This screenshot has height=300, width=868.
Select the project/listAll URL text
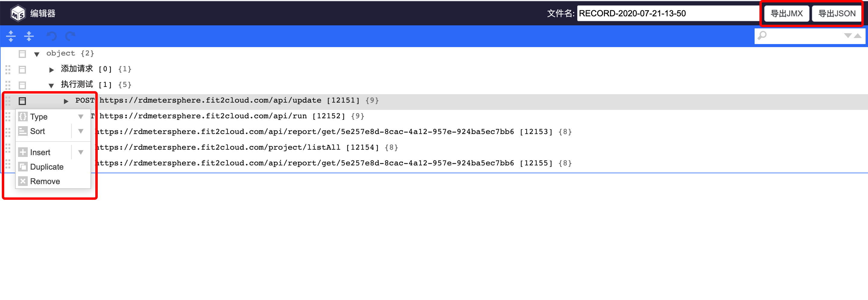218,148
